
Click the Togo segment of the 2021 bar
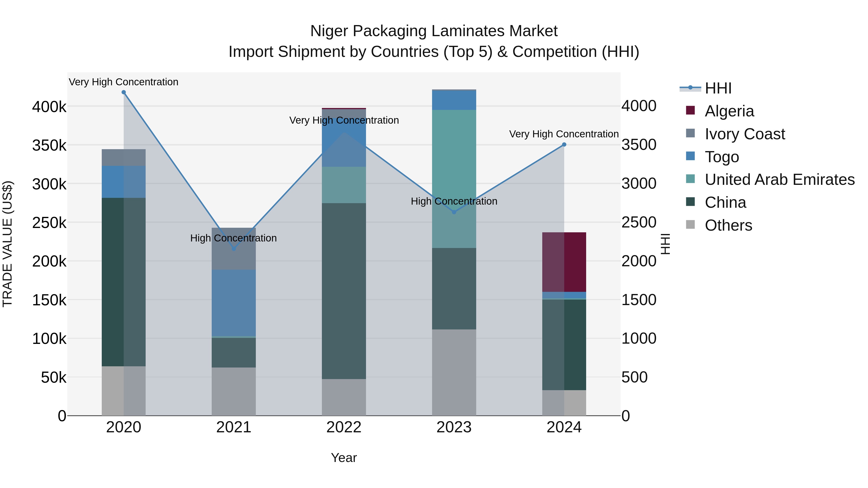(x=234, y=303)
